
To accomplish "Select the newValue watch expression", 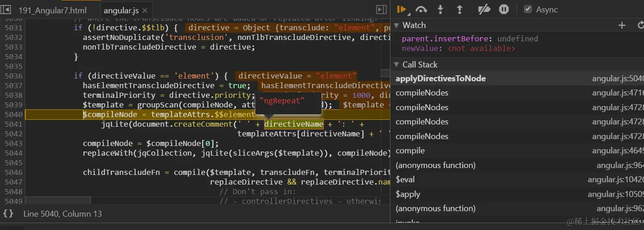I will (x=458, y=48).
